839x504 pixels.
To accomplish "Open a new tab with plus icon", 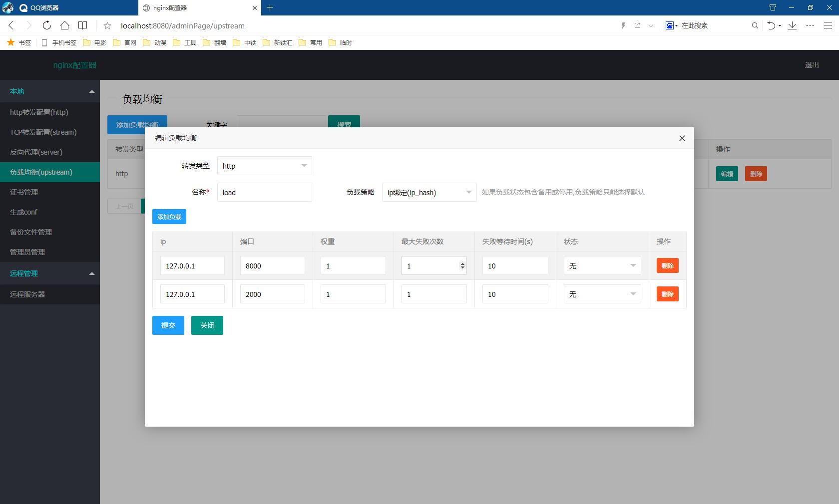I will [270, 7].
